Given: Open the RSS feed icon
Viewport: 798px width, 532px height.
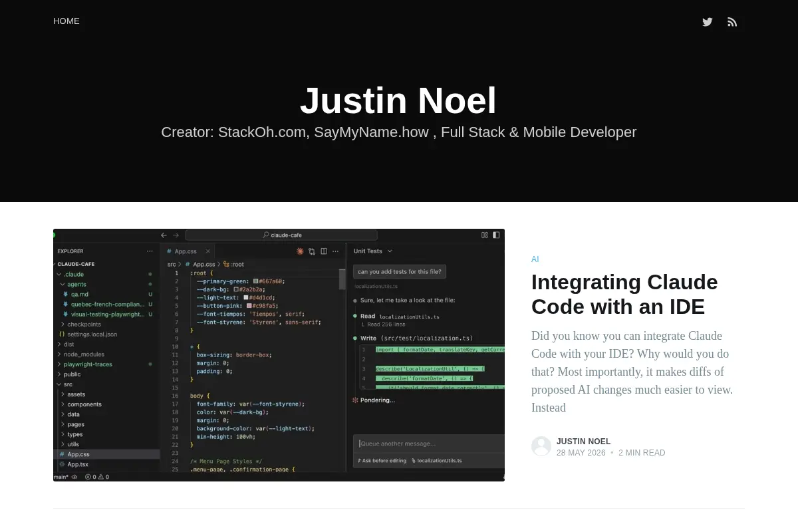Looking at the screenshot, I should (732, 22).
